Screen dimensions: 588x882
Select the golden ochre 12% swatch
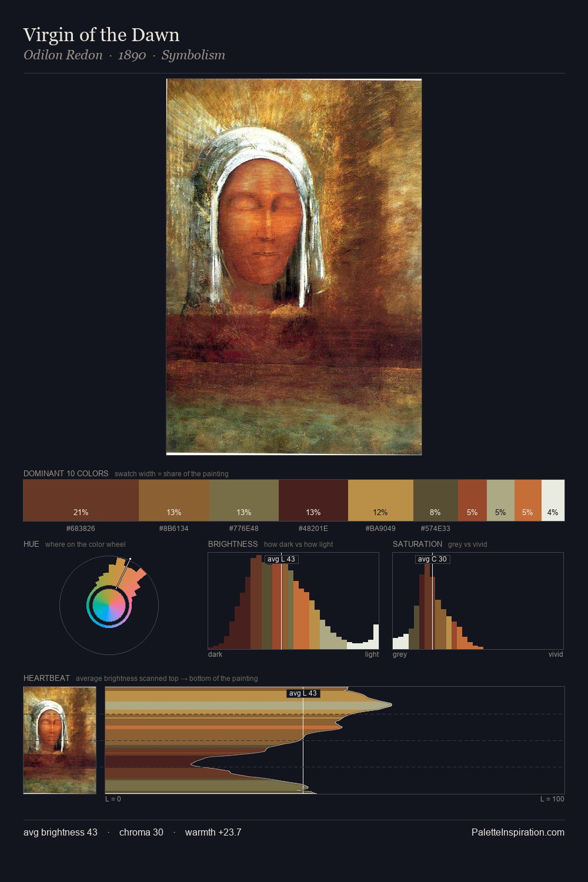[380, 500]
